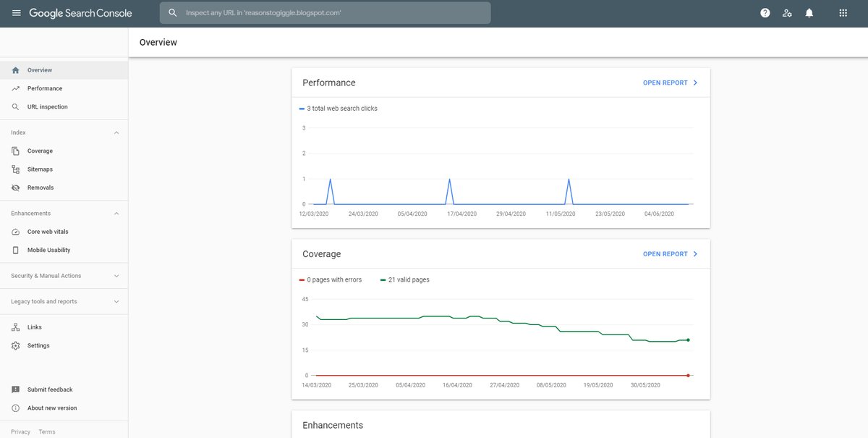Go to Overview in sidebar

(x=64, y=70)
